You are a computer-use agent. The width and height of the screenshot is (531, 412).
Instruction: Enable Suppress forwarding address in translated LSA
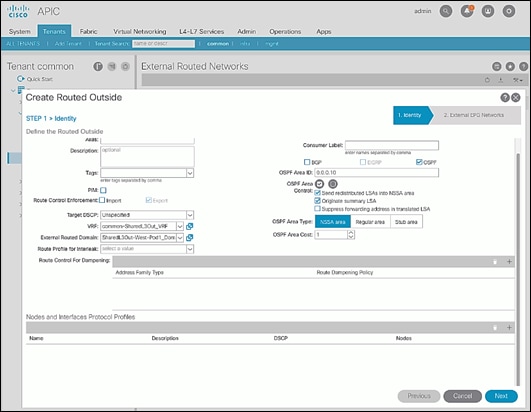point(317,209)
